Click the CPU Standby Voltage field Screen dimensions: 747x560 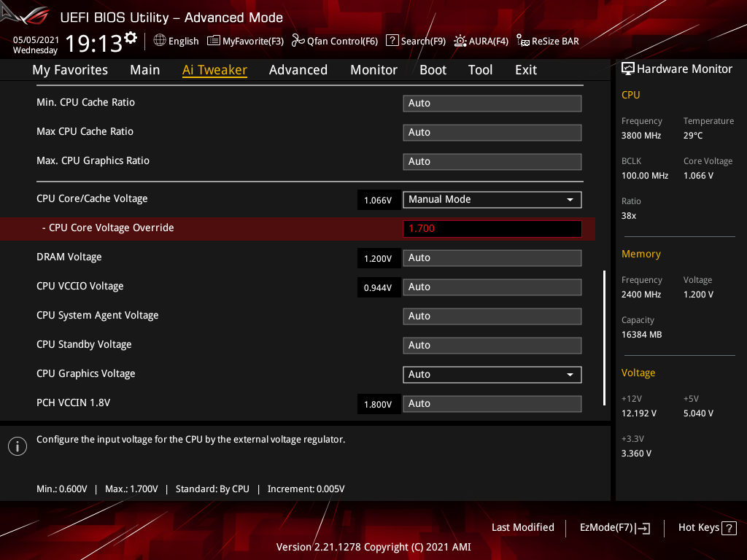click(492, 345)
